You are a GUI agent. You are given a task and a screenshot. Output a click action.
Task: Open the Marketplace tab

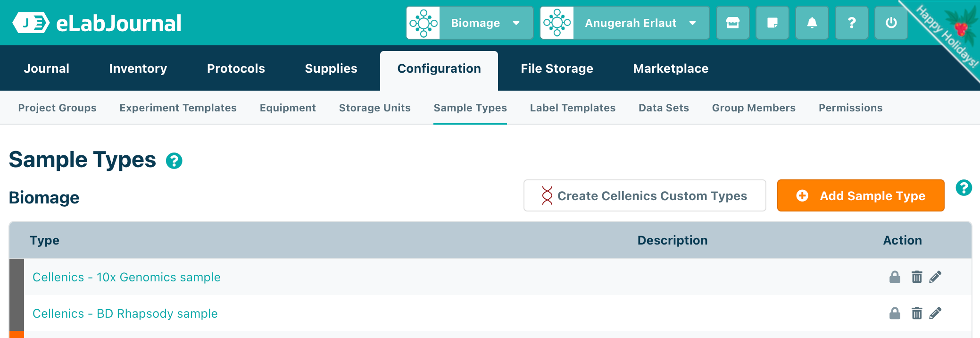671,68
